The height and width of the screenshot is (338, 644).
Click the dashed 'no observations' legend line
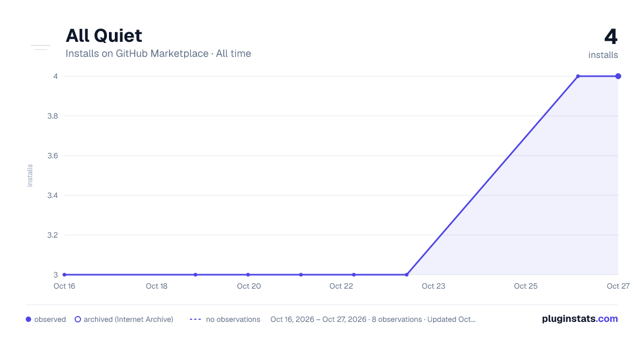click(195, 319)
